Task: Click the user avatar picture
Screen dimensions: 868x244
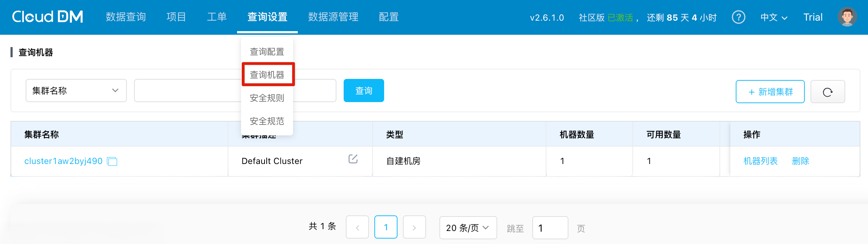Action: tap(847, 17)
